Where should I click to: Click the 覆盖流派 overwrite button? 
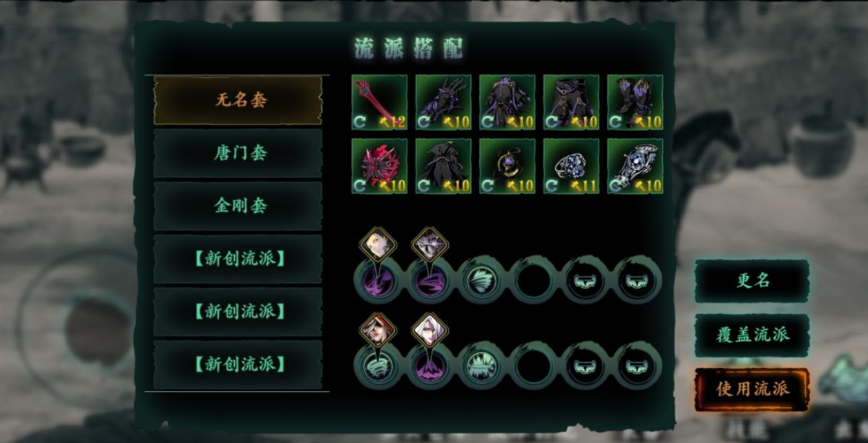[x=752, y=335]
